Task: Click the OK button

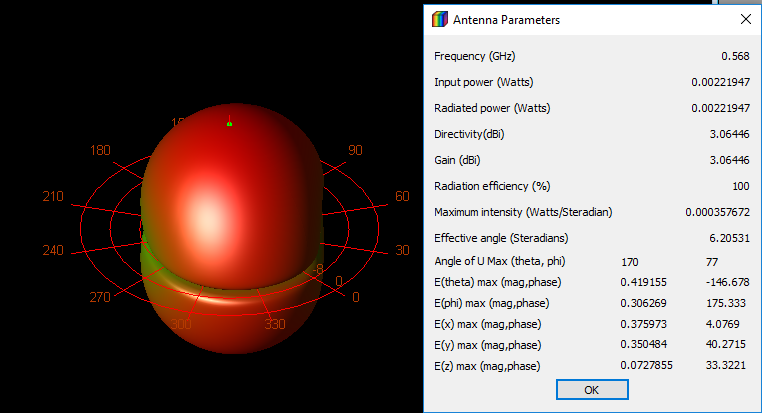Action: click(x=591, y=389)
